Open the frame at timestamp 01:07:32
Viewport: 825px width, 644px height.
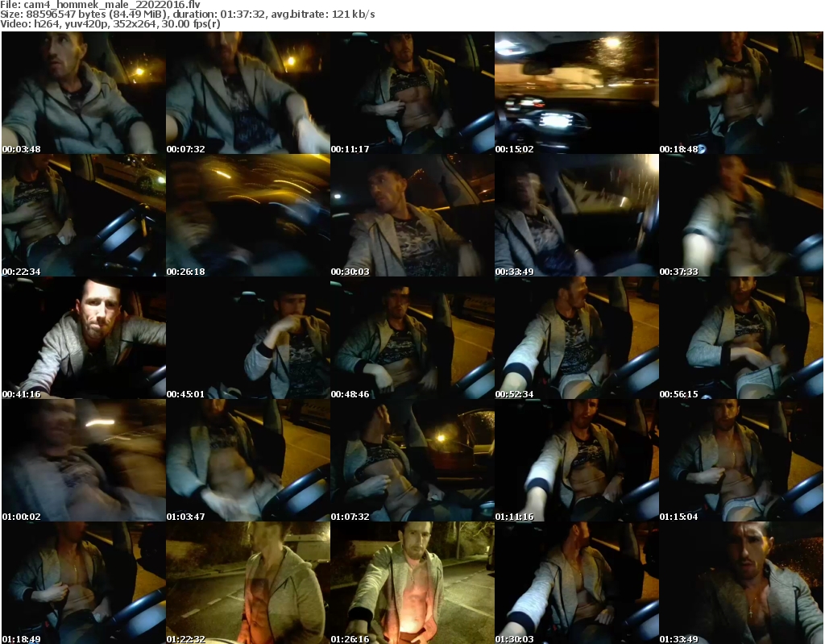click(x=412, y=461)
